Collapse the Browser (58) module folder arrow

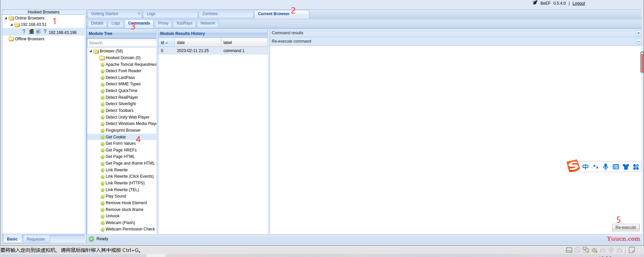tap(91, 51)
